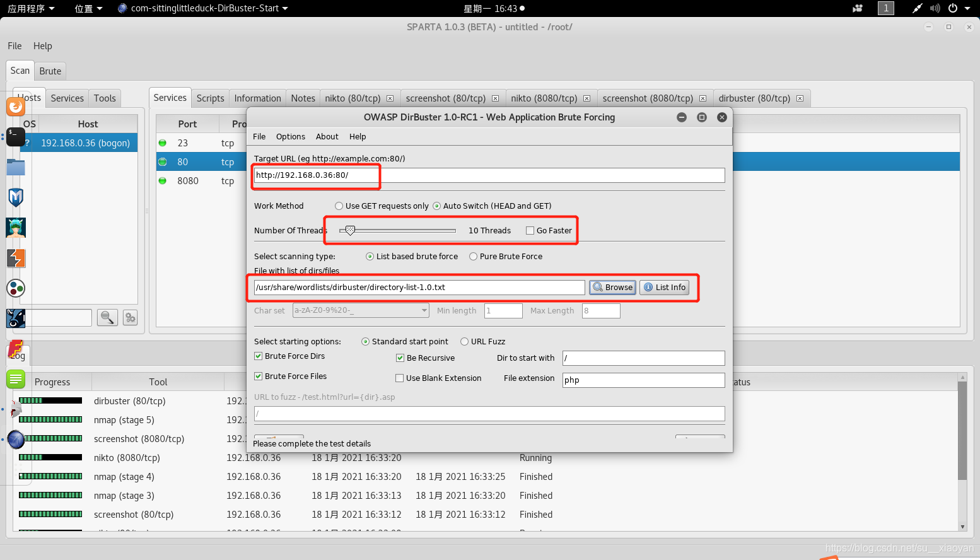This screenshot has height=560, width=980.
Task: Open the Files folder dock icon
Action: pos(16,167)
